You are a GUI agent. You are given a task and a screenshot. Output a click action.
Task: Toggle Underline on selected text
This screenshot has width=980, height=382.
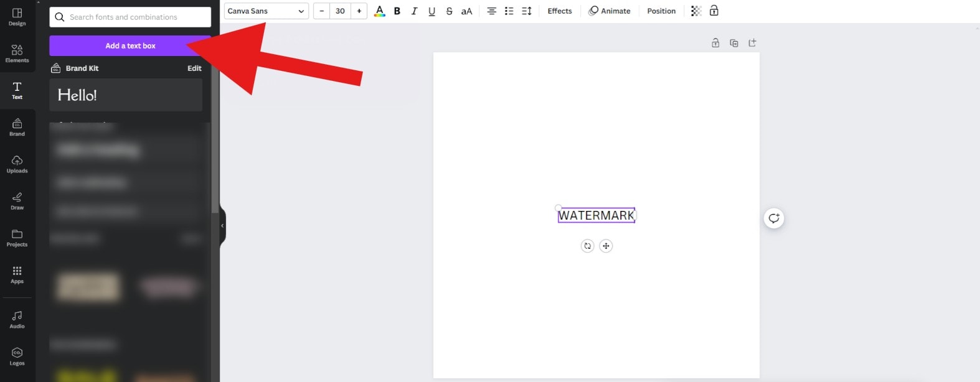click(431, 11)
